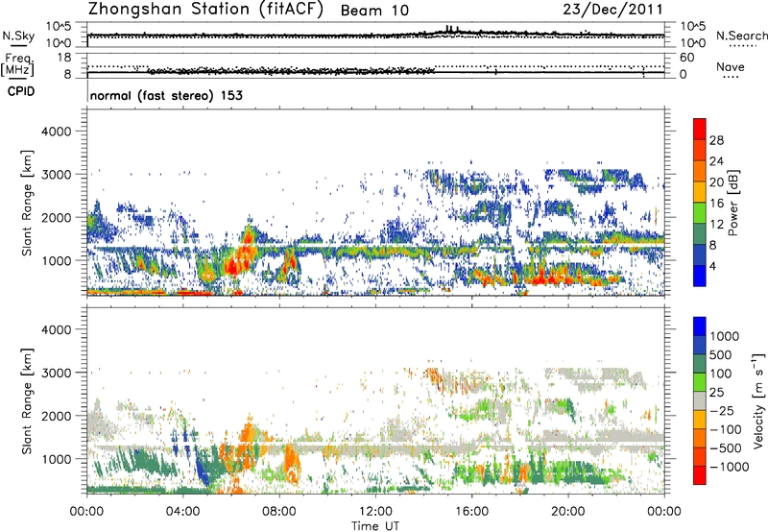Viewport: 768px width, 532px height.
Task: Click 2000 on velocity panel range axis
Action: tap(57, 416)
